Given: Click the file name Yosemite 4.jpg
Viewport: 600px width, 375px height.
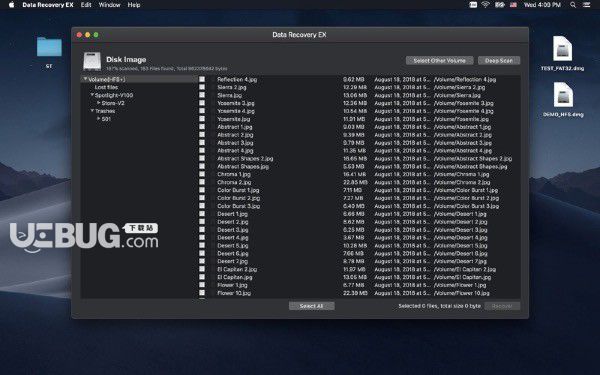Looking at the screenshot, I should [236, 111].
